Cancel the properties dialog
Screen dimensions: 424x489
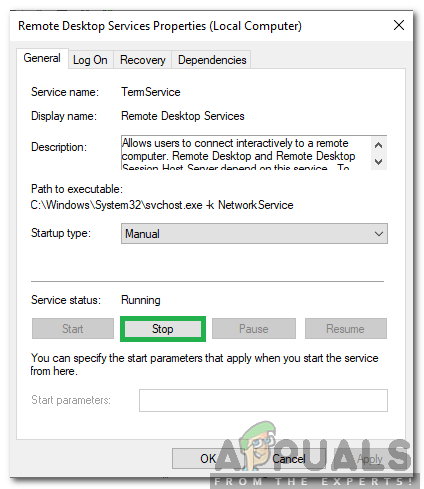[x=289, y=459]
